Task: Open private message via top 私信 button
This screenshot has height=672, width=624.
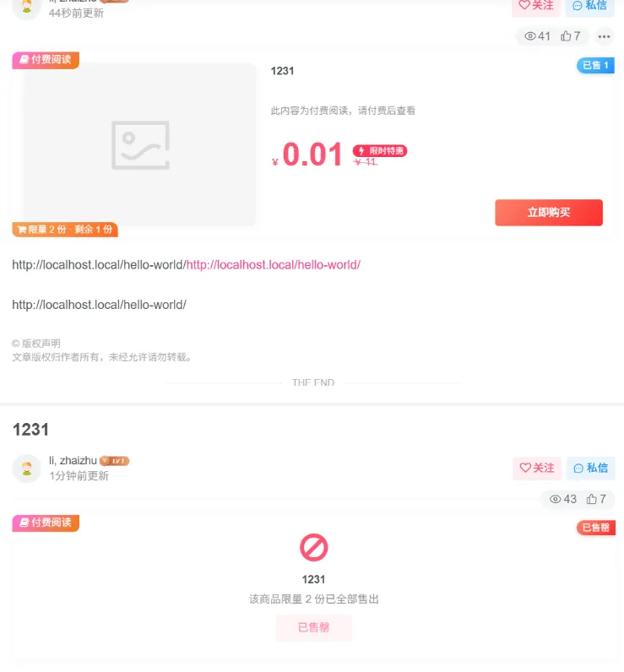Action: 590,6
